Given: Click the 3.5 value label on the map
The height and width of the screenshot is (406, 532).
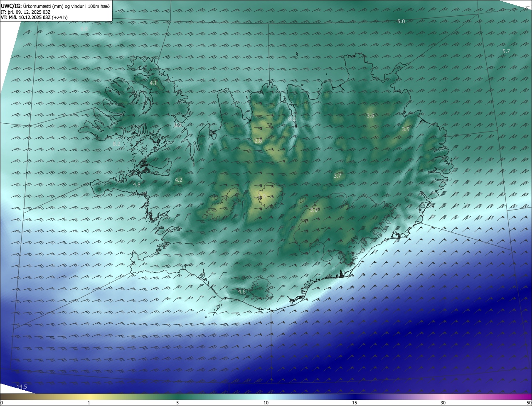Looking at the screenshot, I should (406, 130).
